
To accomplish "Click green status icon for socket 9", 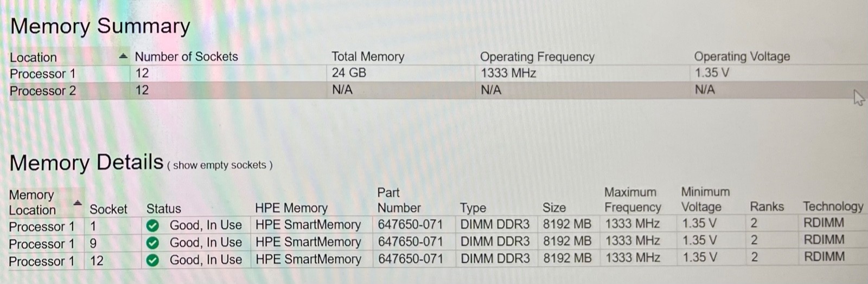I will (x=153, y=242).
